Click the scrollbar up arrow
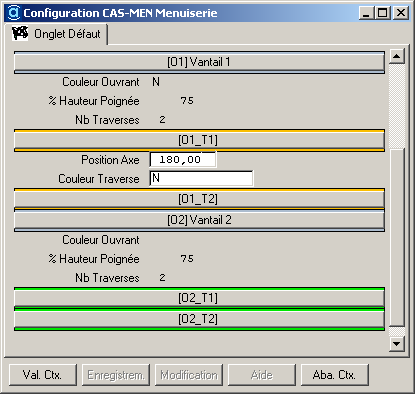The image size is (415, 394). coord(397,56)
